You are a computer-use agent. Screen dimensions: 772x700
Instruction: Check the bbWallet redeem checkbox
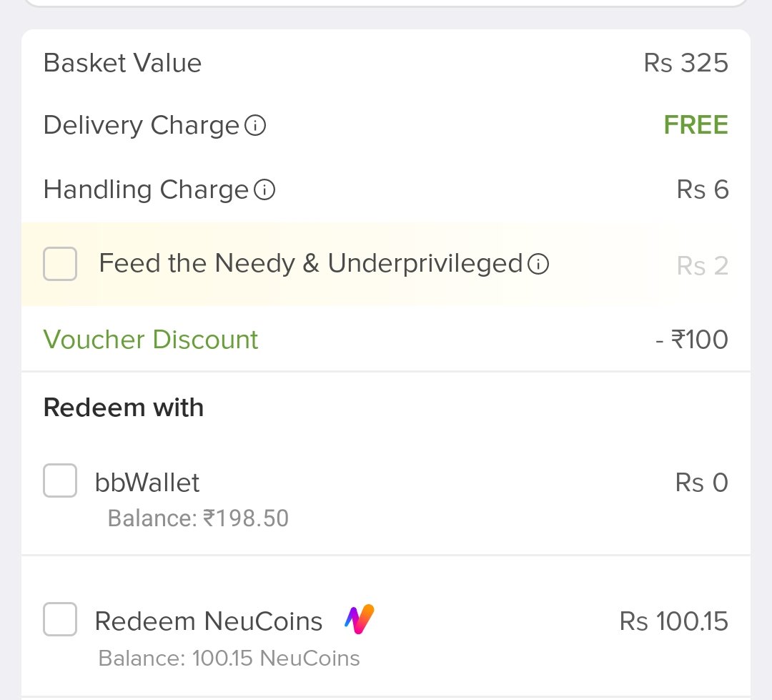(x=60, y=480)
